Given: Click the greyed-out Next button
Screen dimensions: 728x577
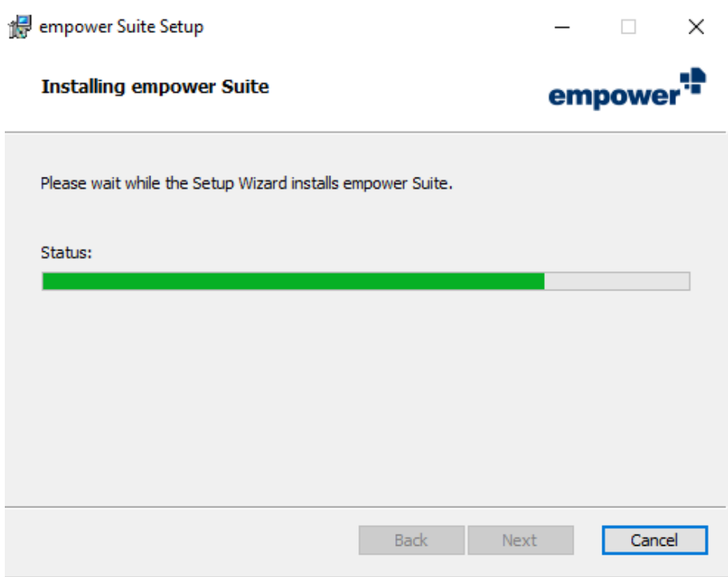Looking at the screenshot, I should click(521, 540).
